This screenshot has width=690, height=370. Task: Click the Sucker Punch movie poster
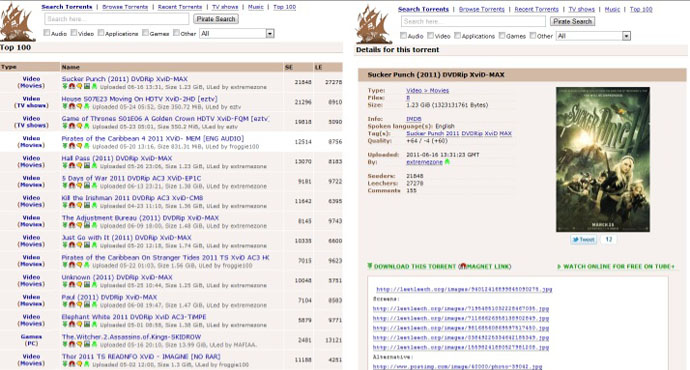click(x=603, y=159)
